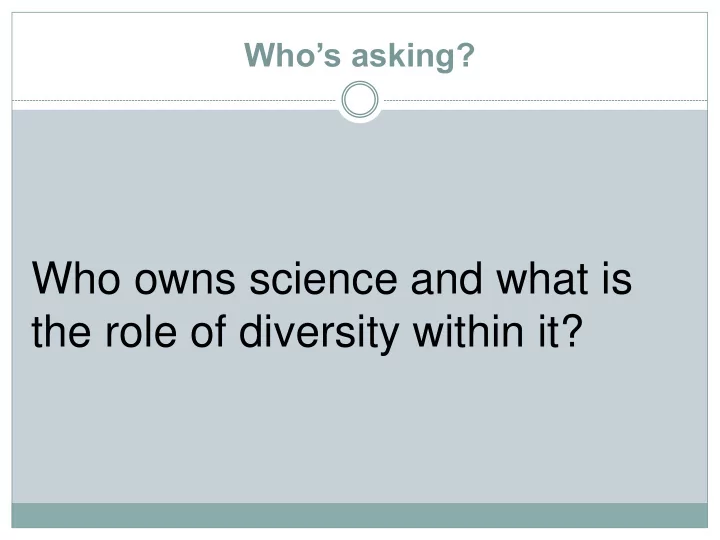Click the word "and" in the first line
720x540 pixels.
pyautogui.click(x=447, y=279)
